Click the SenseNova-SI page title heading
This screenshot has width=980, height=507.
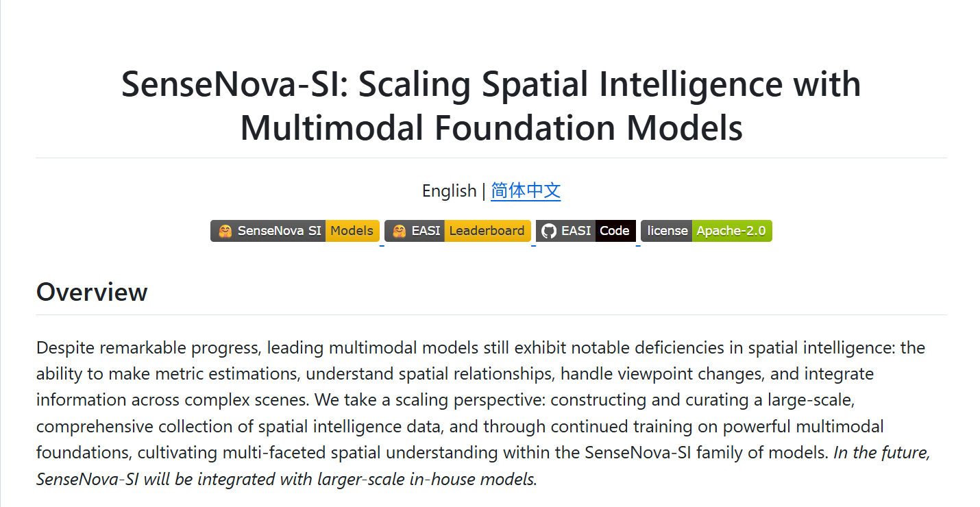491,106
